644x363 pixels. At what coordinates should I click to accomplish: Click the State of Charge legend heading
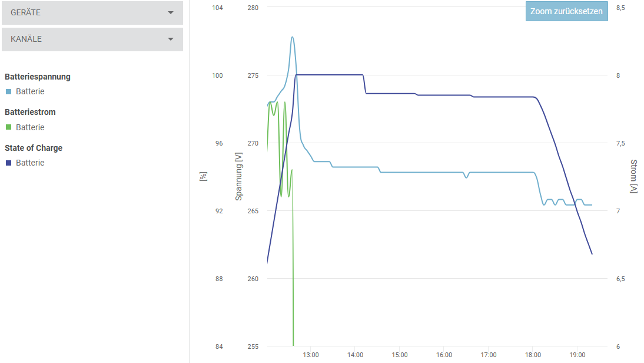click(34, 148)
